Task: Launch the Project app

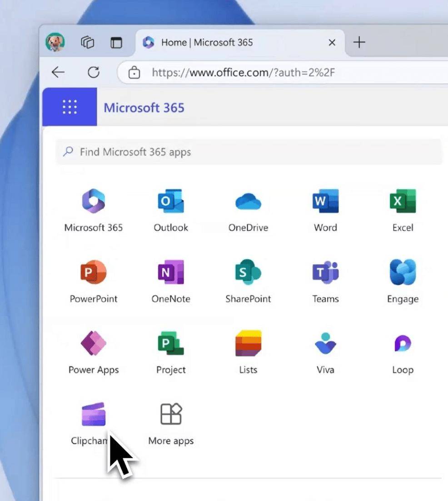Action: point(171,352)
